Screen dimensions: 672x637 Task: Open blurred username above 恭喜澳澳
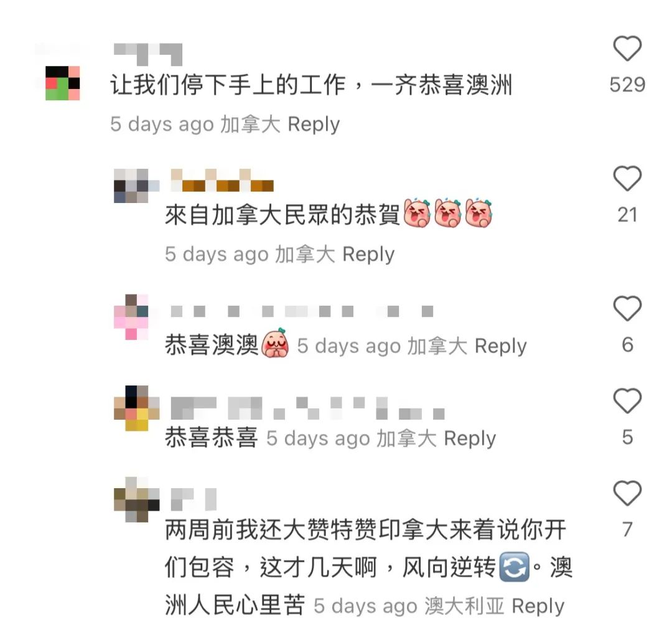[302, 311]
